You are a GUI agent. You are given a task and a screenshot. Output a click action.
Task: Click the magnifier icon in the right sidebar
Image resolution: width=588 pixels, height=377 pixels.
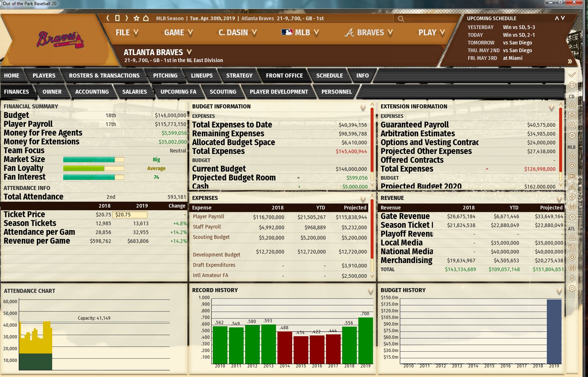[x=572, y=125]
